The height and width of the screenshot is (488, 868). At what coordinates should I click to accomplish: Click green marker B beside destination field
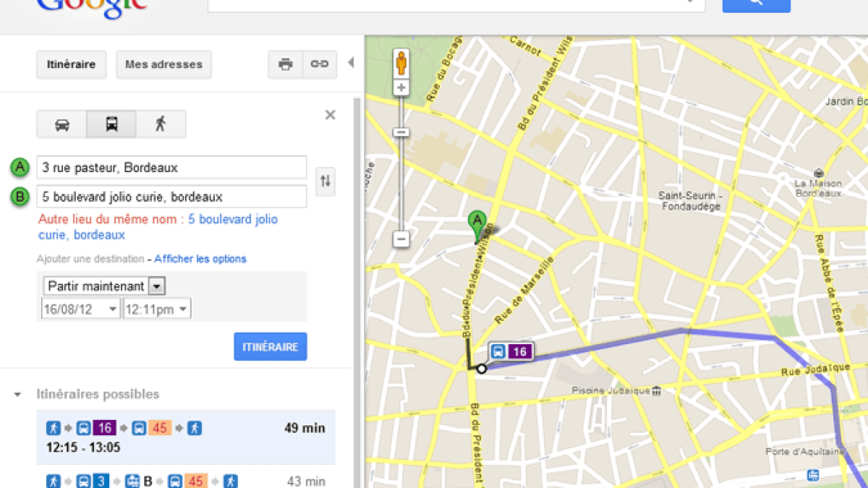20,197
